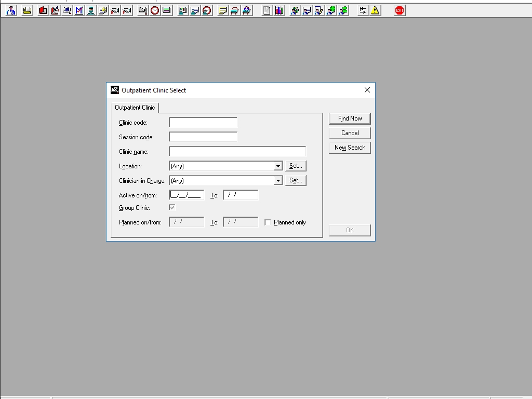Focus the Clinic code input field
Screen dimensions: 532x399
(203, 123)
